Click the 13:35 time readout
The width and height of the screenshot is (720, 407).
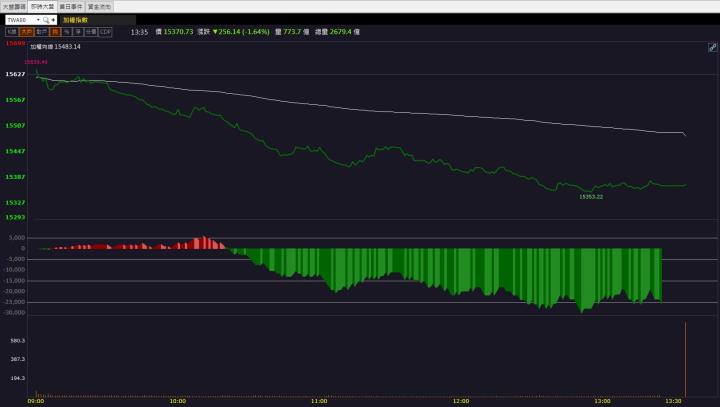139,32
